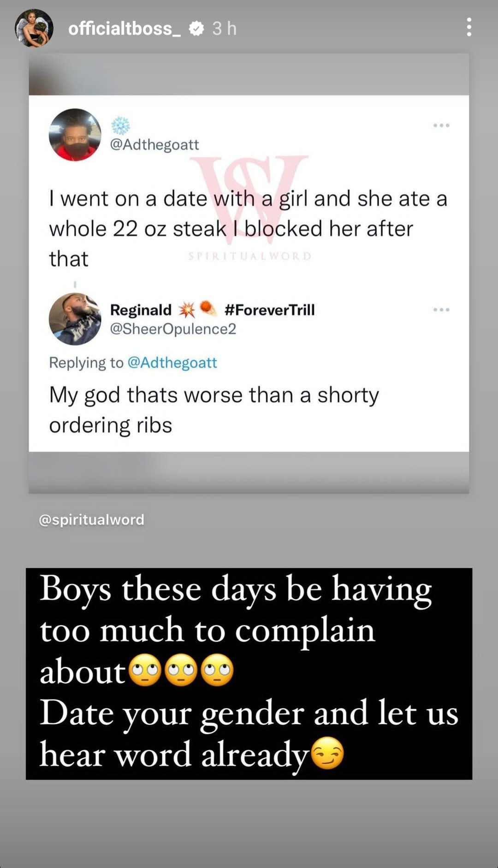Tap the basketball emoji beside Reginald's name
Image resolution: width=498 pixels, height=868 pixels.
[208, 308]
